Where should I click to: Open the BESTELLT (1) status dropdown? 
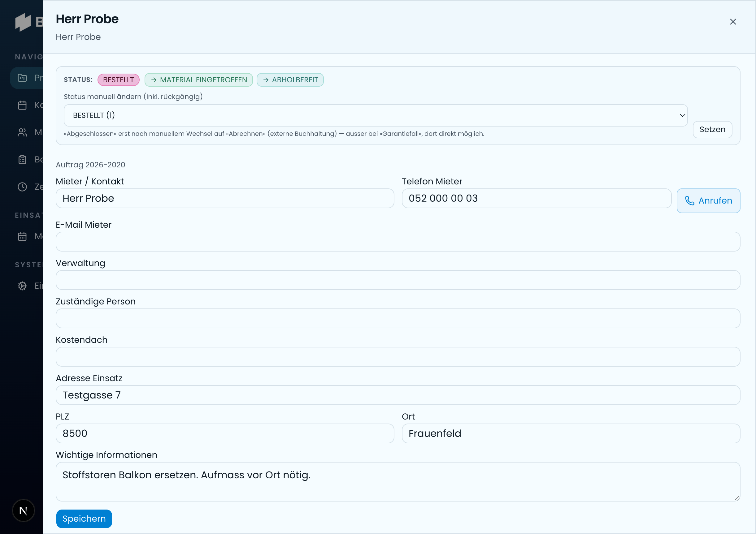click(376, 115)
